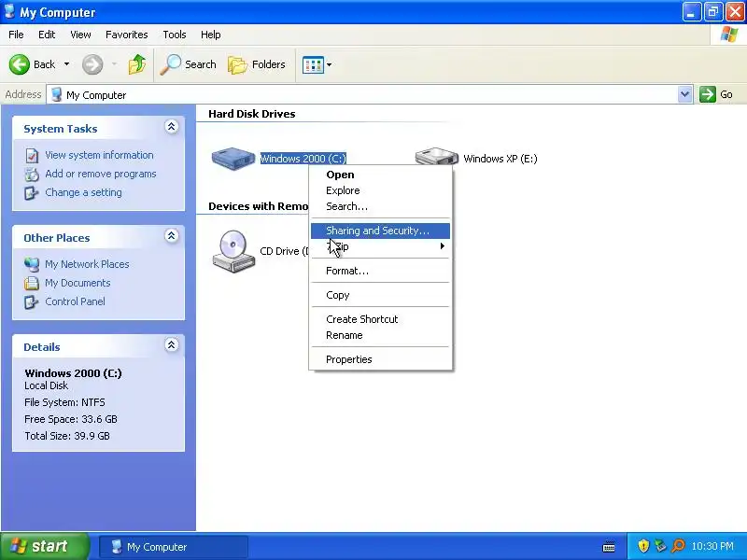
Task: Choose Properties in the context menu
Action: click(380, 359)
